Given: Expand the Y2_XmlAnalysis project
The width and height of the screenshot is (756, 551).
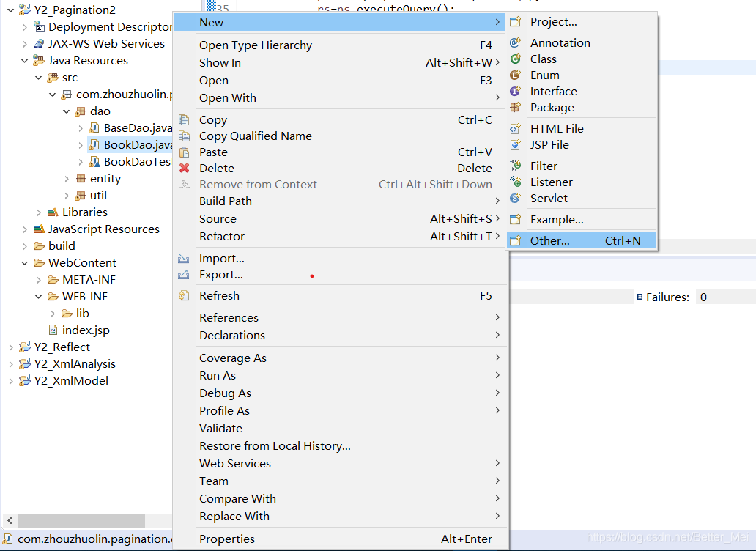Looking at the screenshot, I should tap(10, 364).
